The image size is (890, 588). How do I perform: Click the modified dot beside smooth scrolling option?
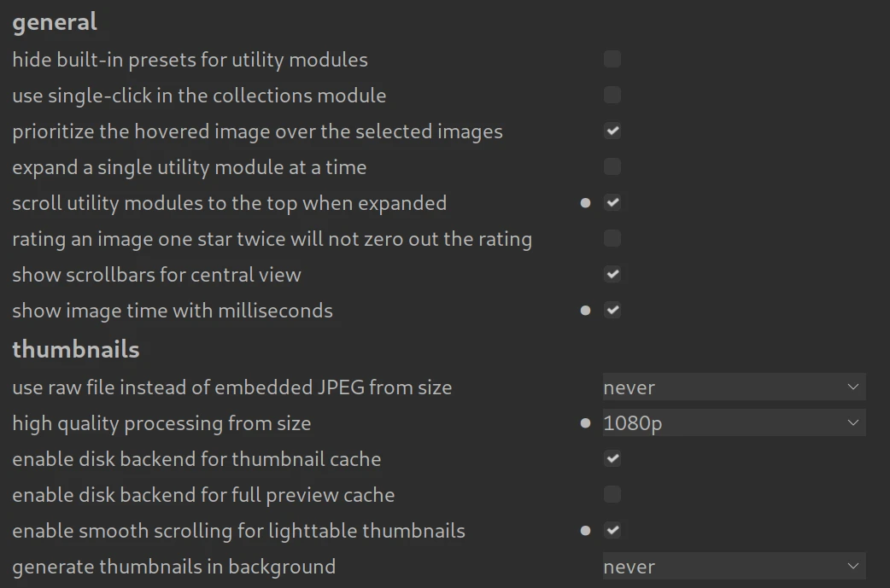(x=585, y=530)
